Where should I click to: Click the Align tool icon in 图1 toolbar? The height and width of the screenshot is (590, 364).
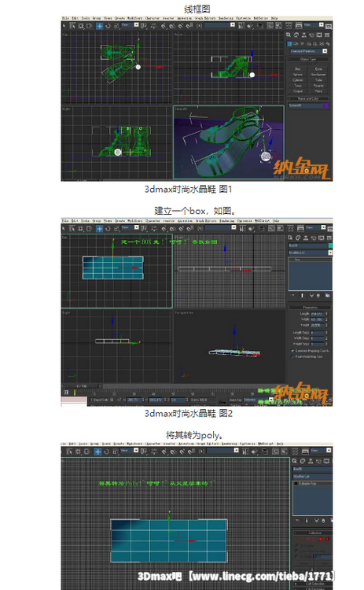250,26
